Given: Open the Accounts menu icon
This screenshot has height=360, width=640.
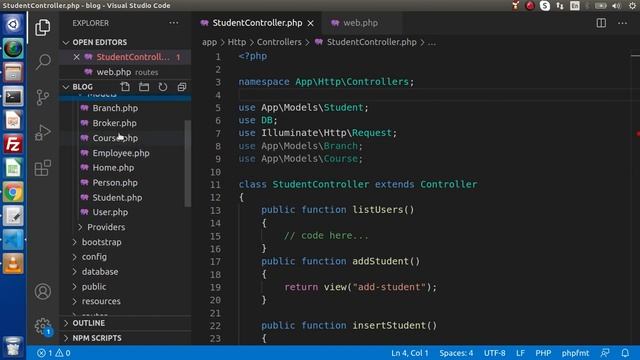Looking at the screenshot, I should (x=43, y=291).
